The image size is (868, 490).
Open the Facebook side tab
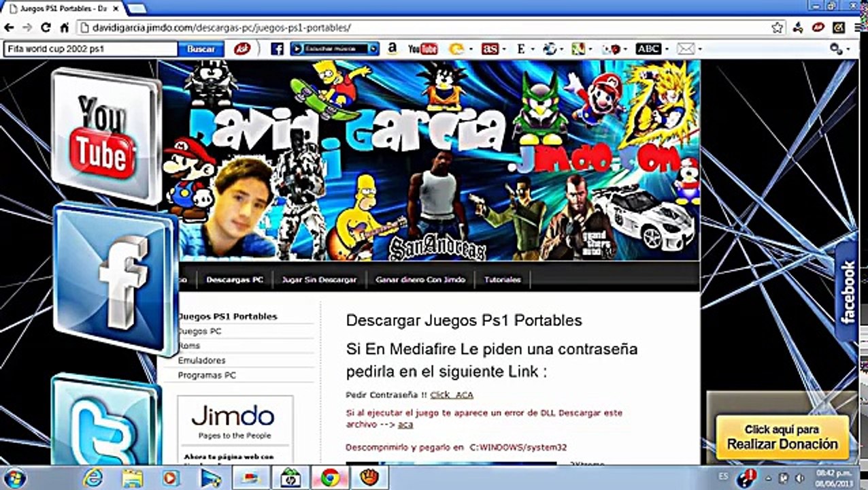click(848, 291)
